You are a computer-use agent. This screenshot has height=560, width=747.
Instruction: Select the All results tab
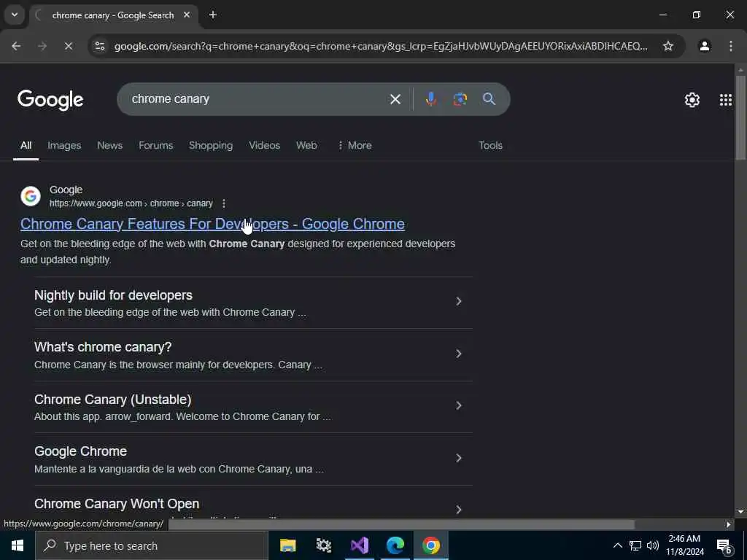point(26,146)
